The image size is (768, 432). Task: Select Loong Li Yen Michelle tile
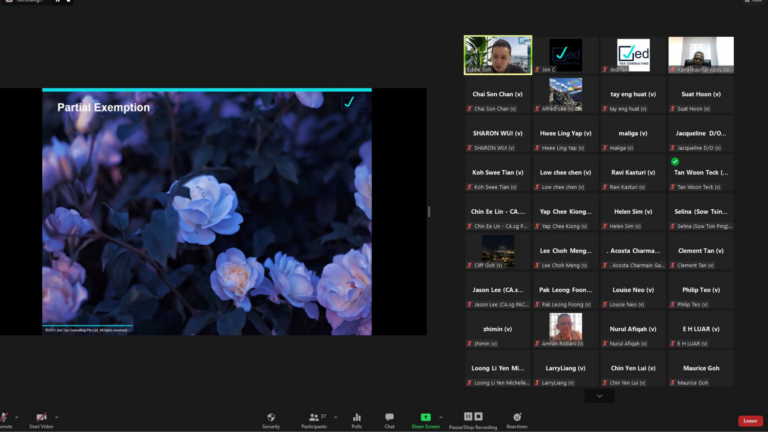click(498, 368)
